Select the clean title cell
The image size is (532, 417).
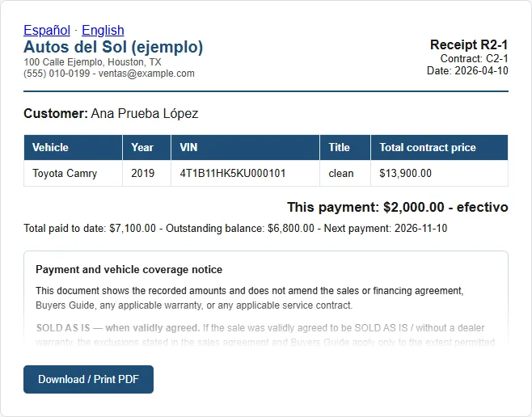[x=345, y=173]
